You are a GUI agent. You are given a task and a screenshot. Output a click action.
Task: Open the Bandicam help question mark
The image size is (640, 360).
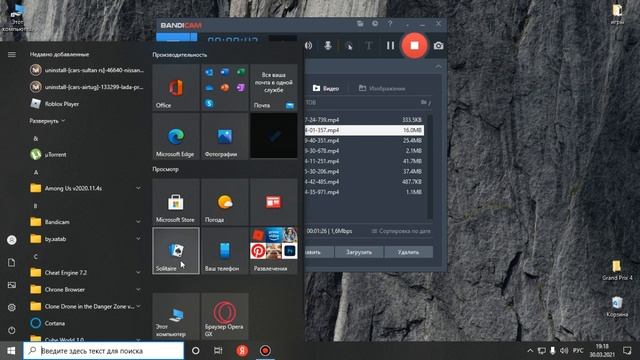(x=390, y=24)
